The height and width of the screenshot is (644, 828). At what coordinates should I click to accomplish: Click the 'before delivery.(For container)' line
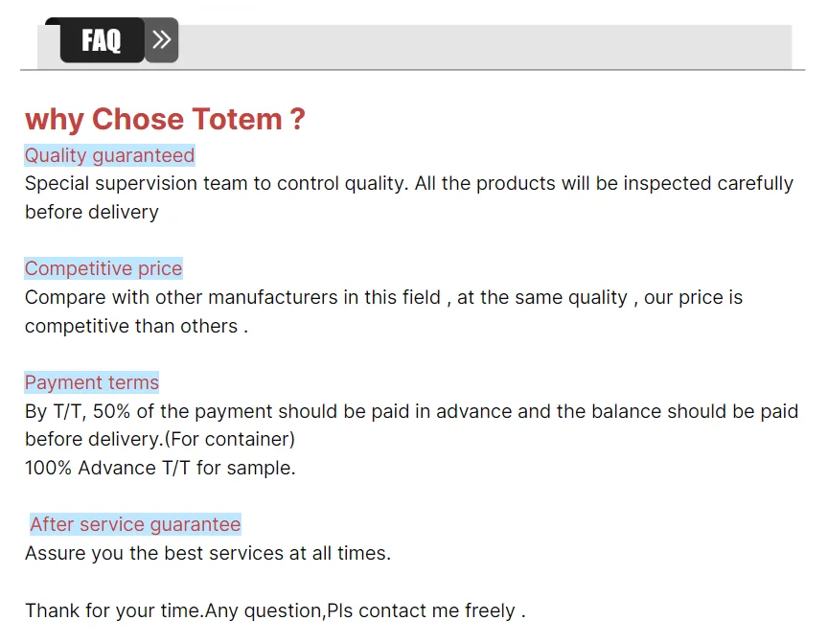(160, 439)
